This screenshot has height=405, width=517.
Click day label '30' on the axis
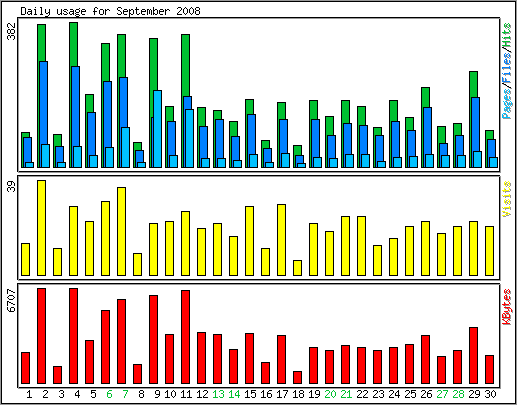490,394
